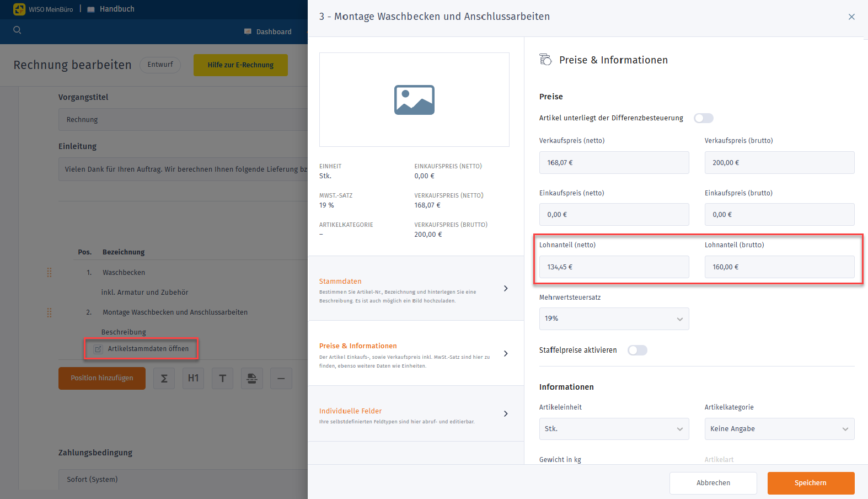Enable the Differenzbesteuerung toggle
The height and width of the screenshot is (499, 868).
703,118
